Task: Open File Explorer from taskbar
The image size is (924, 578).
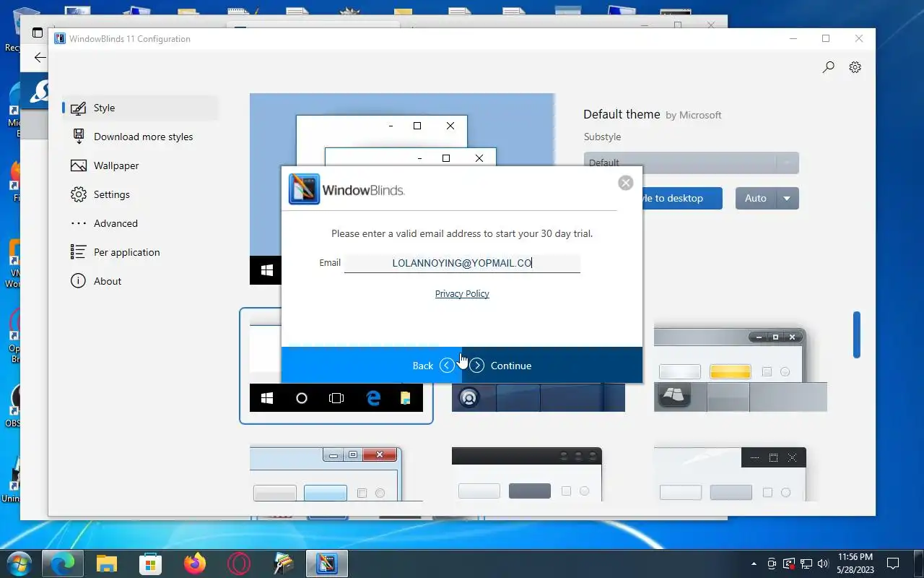Action: click(x=107, y=564)
